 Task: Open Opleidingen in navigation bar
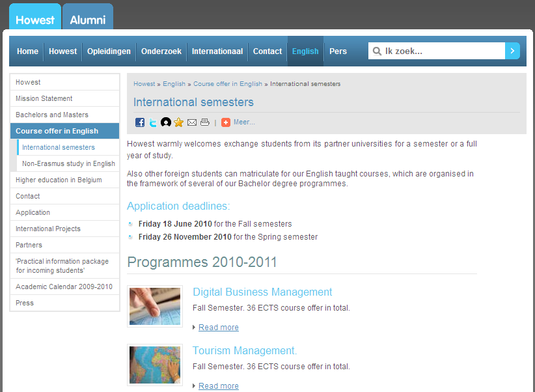coord(109,51)
